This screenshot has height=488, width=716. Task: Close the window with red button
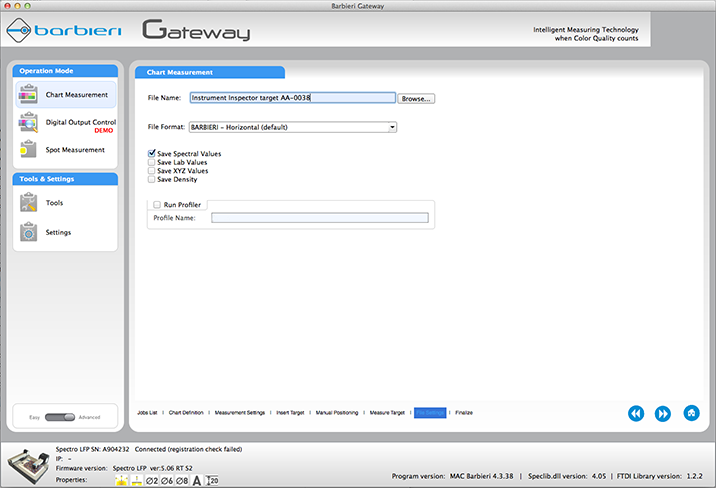7,6
